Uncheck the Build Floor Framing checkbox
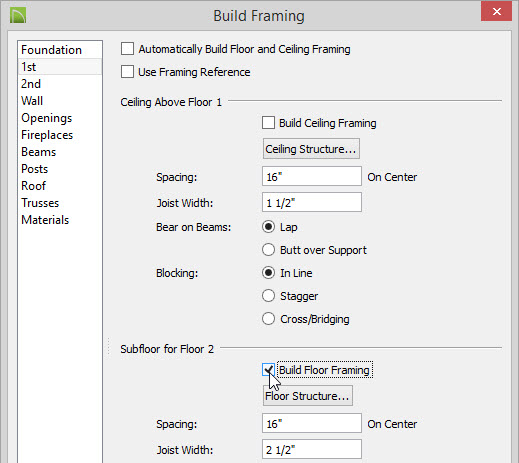The width and height of the screenshot is (519, 463). 268,370
